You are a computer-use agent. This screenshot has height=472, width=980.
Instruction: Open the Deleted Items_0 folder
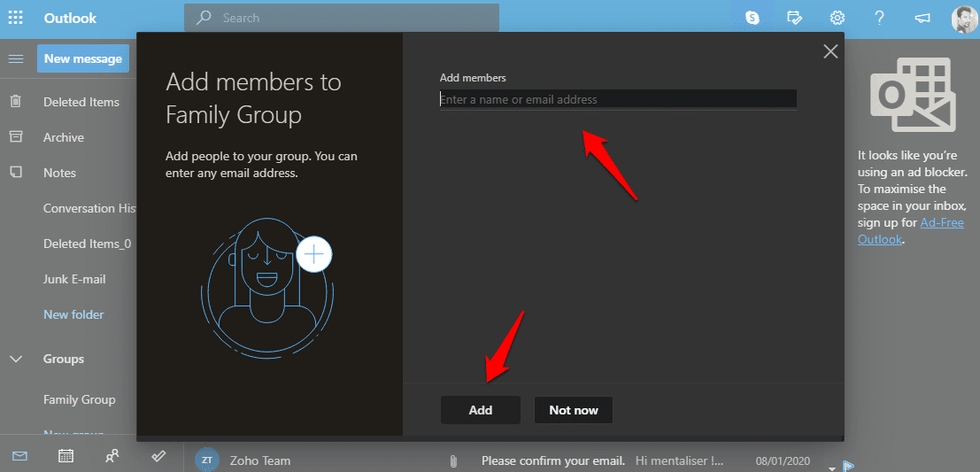[88, 244]
